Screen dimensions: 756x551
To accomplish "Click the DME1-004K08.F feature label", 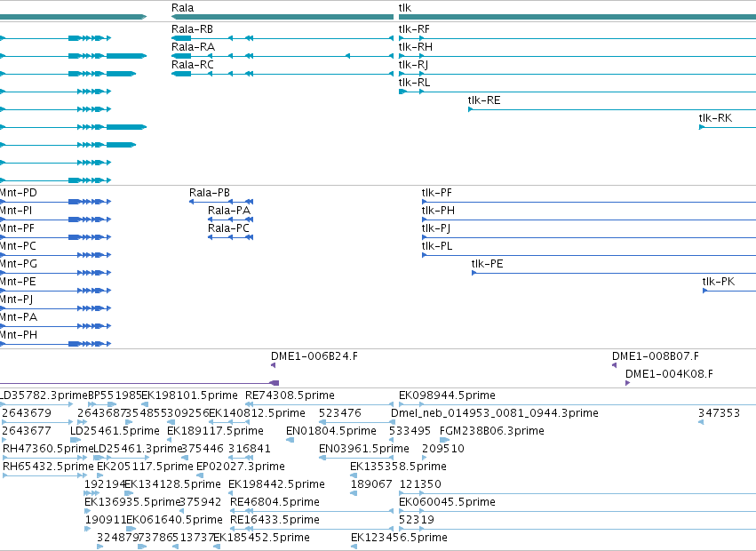I will (669, 374).
